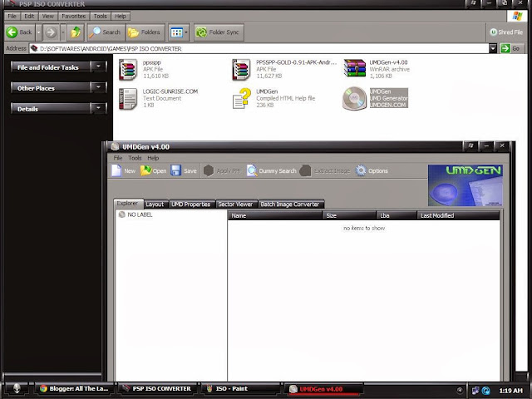The width and height of the screenshot is (532, 399).
Task: Open the UMDGen Help menu
Action: pyautogui.click(x=153, y=158)
